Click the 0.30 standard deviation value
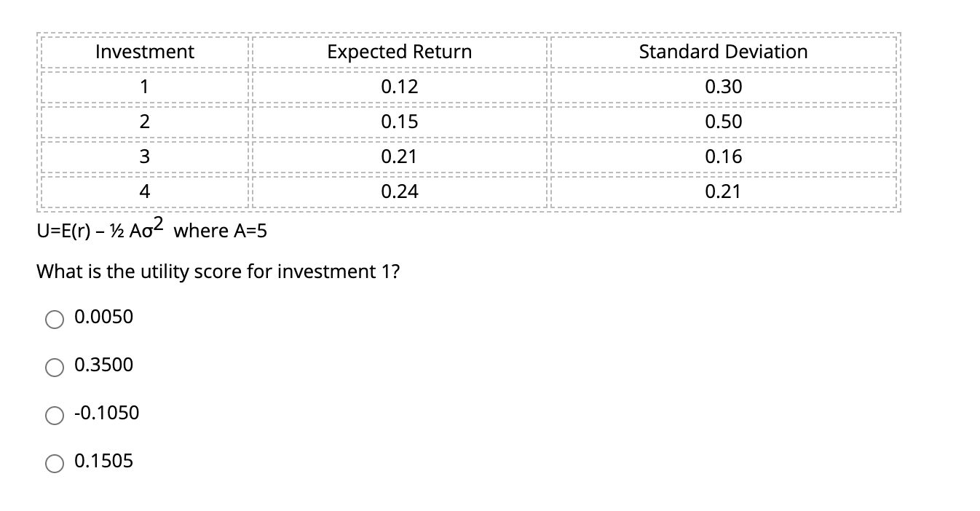Image resolution: width=980 pixels, height=511 pixels. point(723,86)
